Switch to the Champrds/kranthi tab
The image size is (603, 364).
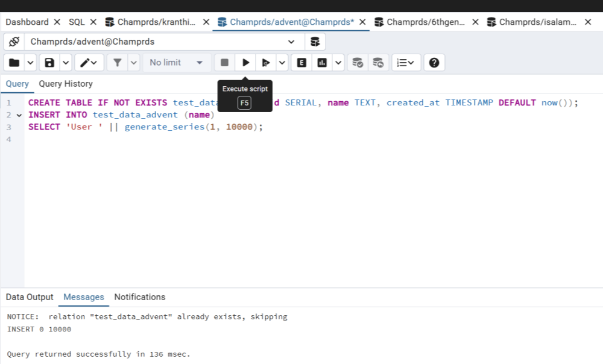click(x=150, y=22)
